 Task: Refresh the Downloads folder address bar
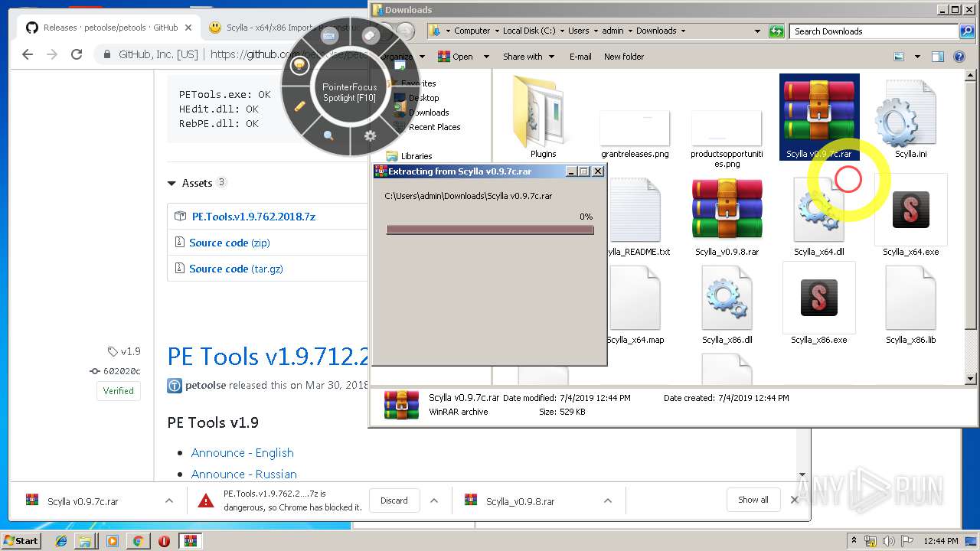(777, 31)
